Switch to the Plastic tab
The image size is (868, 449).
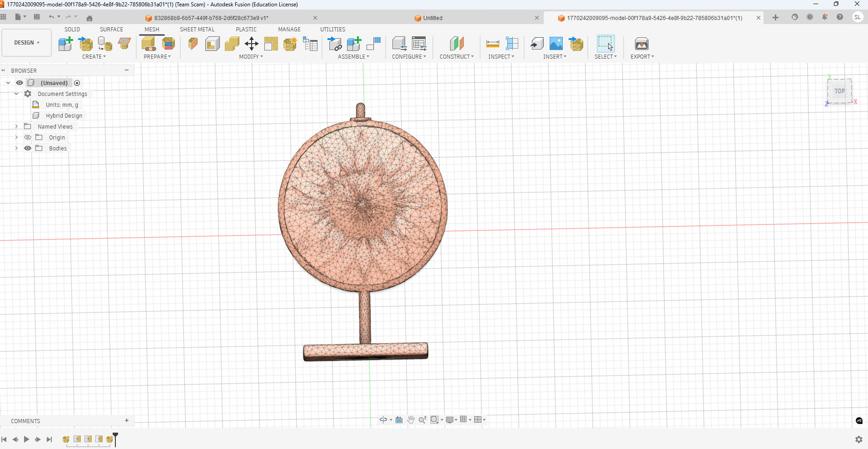coord(246,29)
